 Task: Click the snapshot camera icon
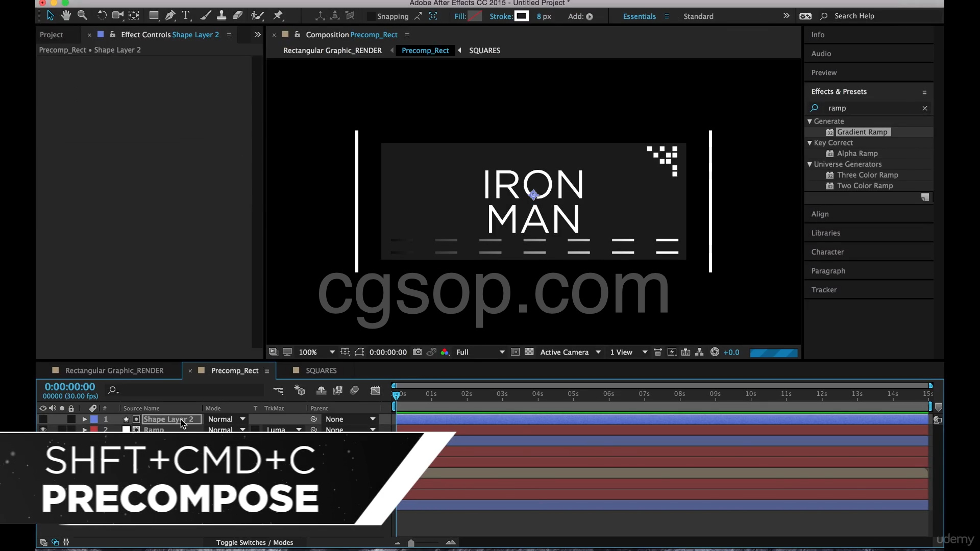point(417,352)
